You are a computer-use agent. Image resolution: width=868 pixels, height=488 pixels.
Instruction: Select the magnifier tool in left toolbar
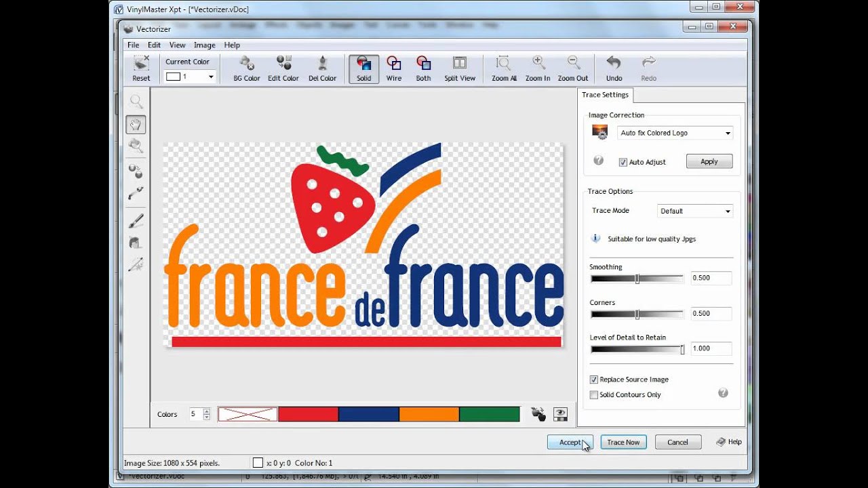click(x=136, y=102)
